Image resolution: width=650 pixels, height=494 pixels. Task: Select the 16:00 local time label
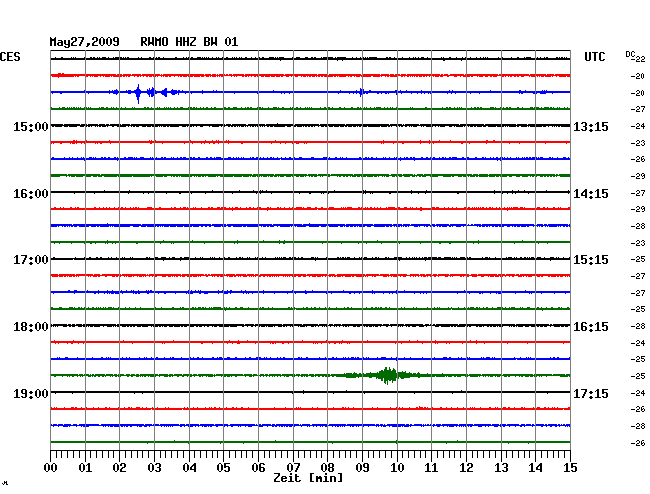31,194
